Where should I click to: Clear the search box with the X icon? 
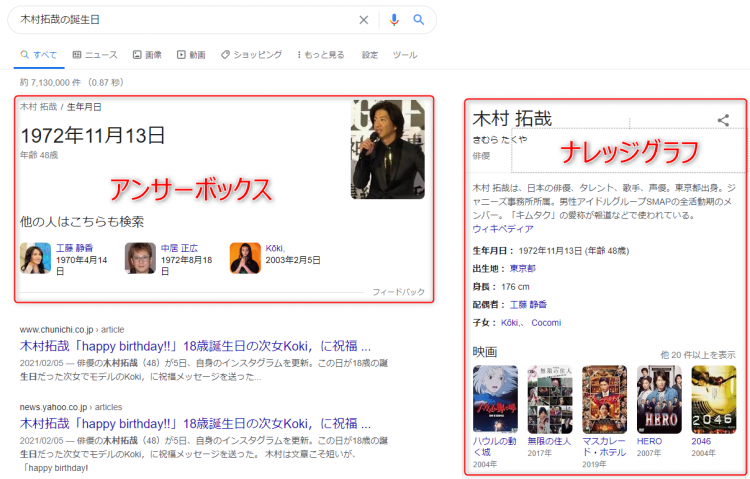[x=364, y=20]
